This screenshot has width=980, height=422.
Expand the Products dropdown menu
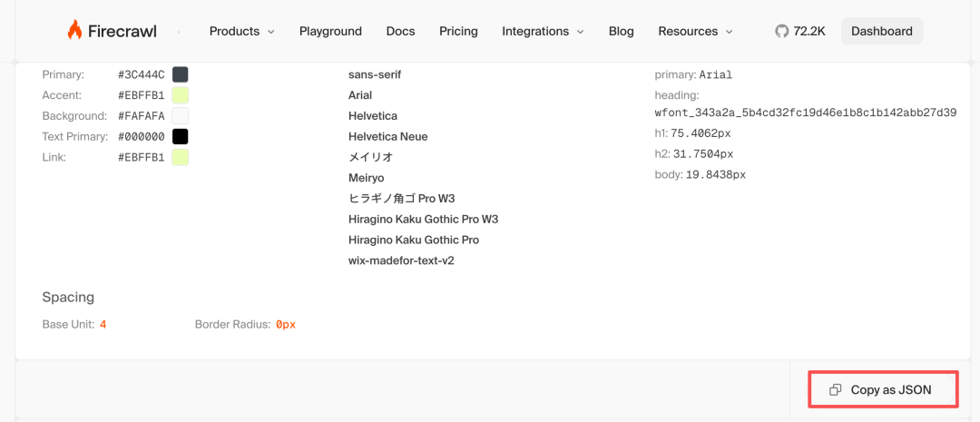(241, 31)
